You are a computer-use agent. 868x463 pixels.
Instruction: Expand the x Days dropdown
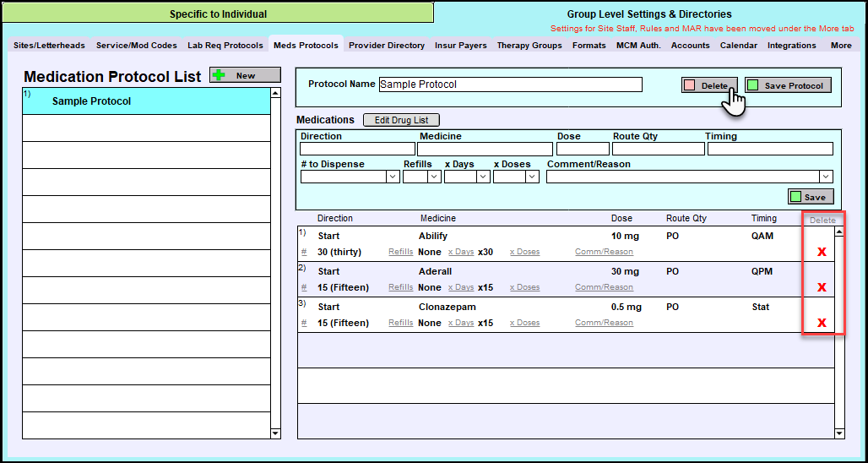point(483,177)
